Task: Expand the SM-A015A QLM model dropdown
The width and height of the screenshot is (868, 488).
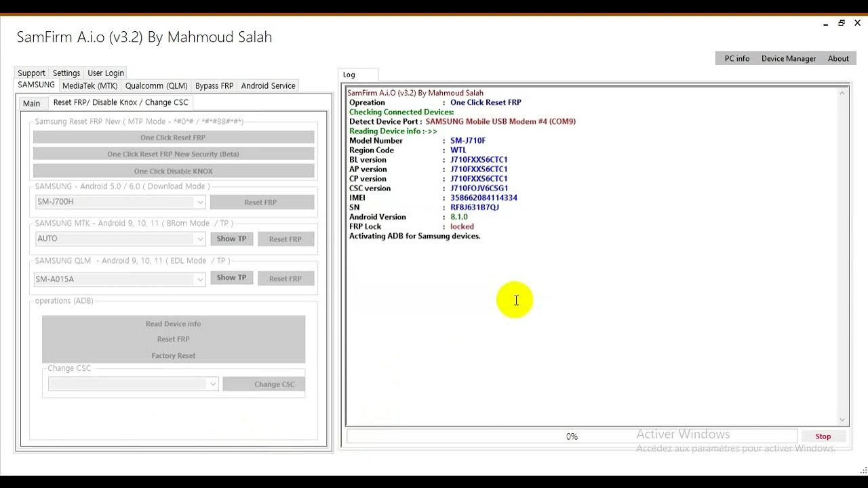Action: pos(199,279)
